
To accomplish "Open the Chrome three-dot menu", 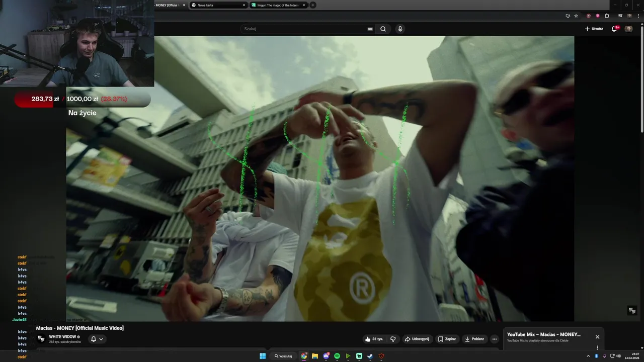I will [638, 16].
